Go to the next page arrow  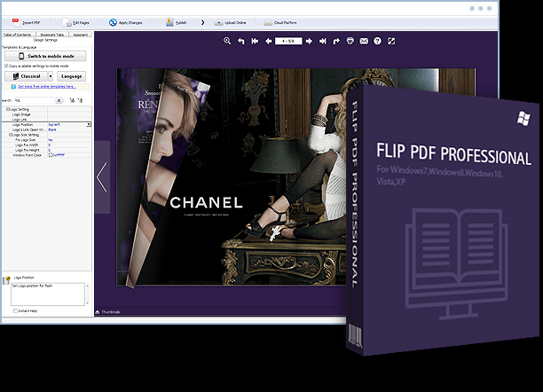[x=309, y=41]
